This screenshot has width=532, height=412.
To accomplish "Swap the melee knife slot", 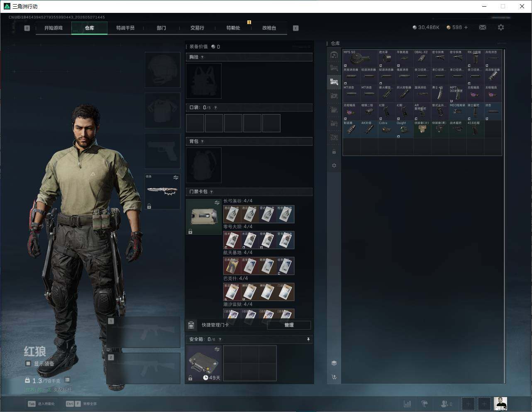I will 176,178.
